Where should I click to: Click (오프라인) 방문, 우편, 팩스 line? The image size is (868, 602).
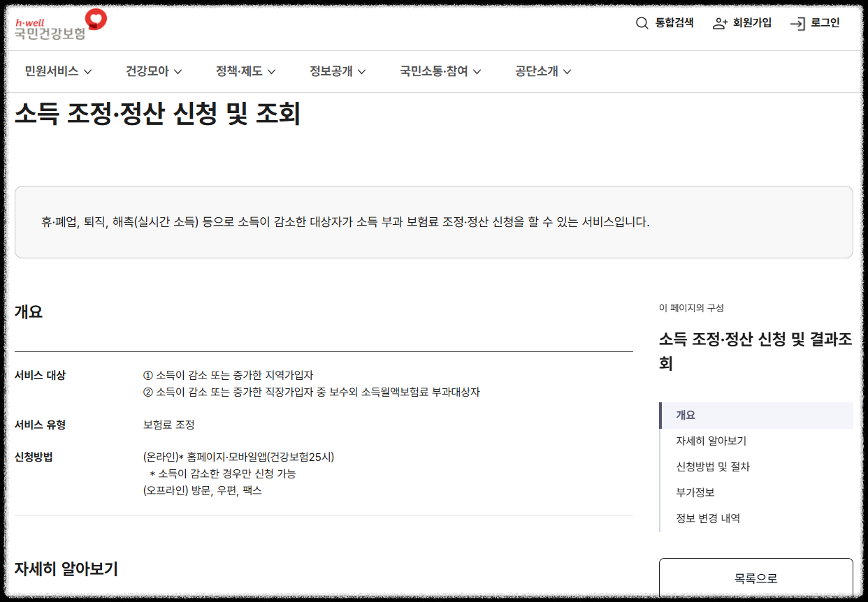(x=202, y=490)
